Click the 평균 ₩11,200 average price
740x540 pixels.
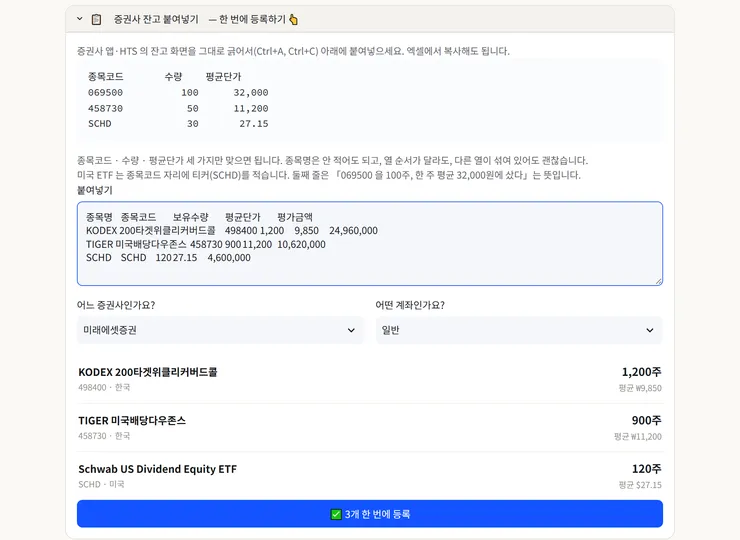pyautogui.click(x=638, y=437)
